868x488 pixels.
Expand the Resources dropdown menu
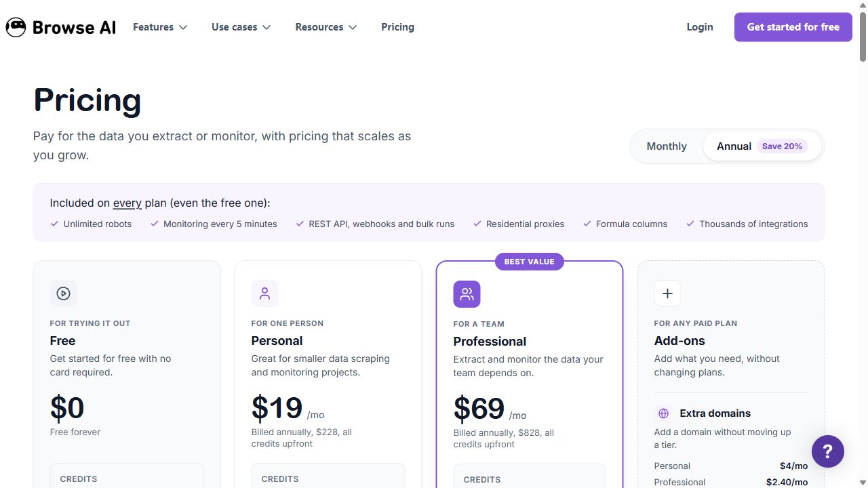[x=326, y=27]
